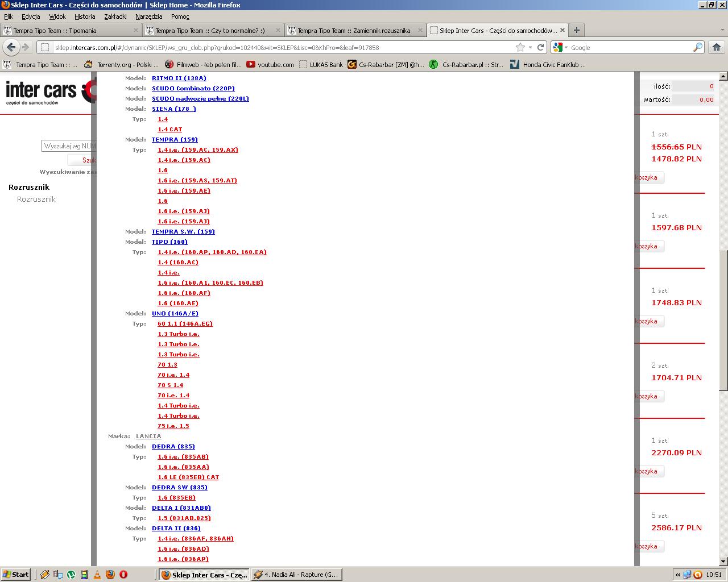The image size is (728, 582).
Task: Click the orange antivirus tray icon
Action: point(697,575)
